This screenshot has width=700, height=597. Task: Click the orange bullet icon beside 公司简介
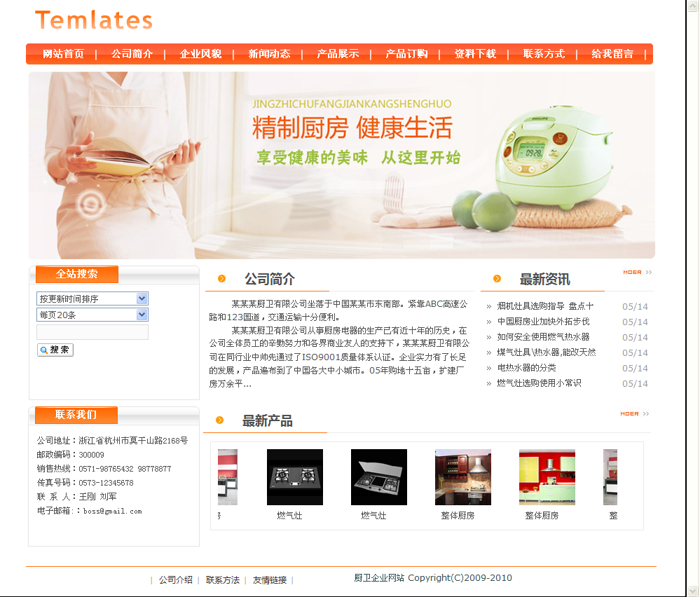tap(221, 279)
